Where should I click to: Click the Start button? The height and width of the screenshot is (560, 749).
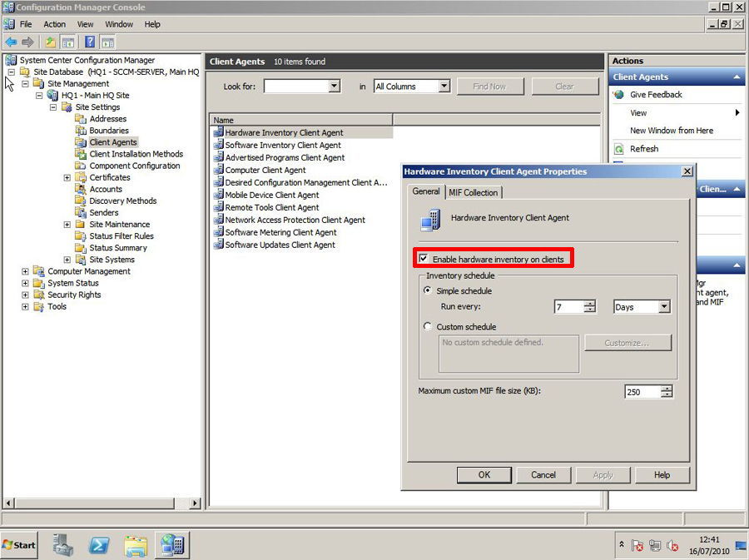click(18, 545)
